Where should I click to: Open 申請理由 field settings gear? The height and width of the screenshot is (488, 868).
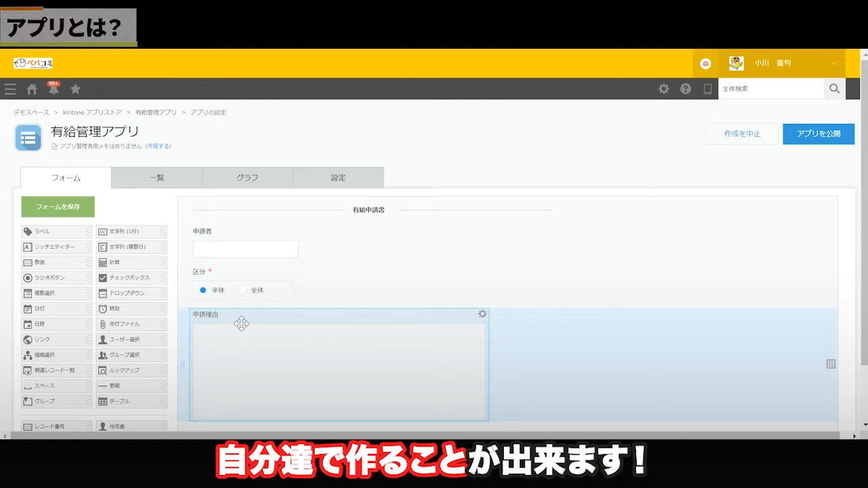[482, 314]
